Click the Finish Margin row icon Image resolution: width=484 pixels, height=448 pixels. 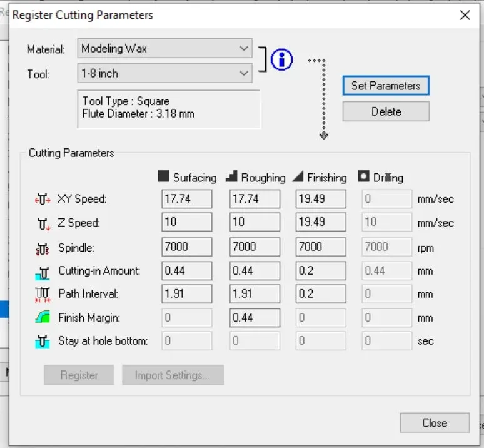pos(43,317)
